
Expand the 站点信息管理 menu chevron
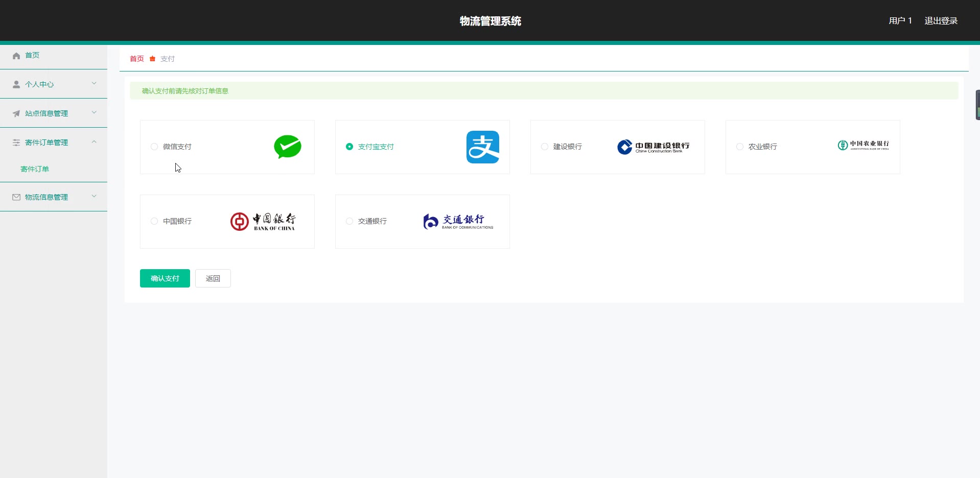[94, 113]
